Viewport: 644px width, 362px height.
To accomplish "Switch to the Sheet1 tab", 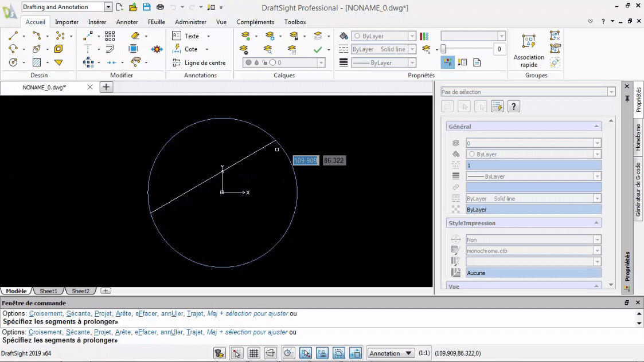I will pos(48,291).
